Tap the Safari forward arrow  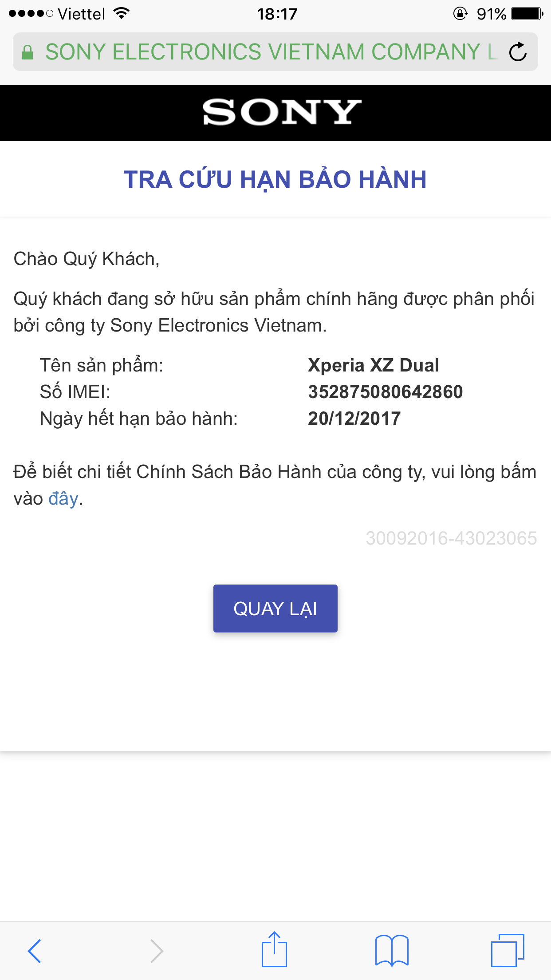point(157,951)
